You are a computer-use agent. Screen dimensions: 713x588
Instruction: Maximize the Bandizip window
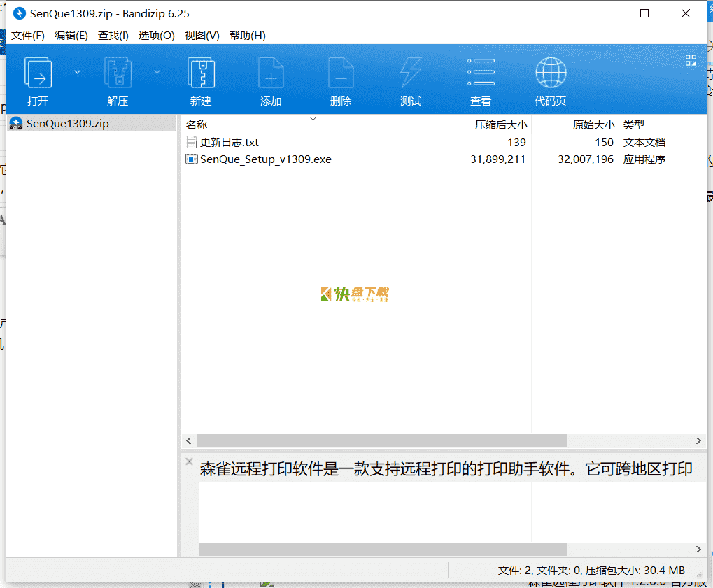pyautogui.click(x=644, y=13)
